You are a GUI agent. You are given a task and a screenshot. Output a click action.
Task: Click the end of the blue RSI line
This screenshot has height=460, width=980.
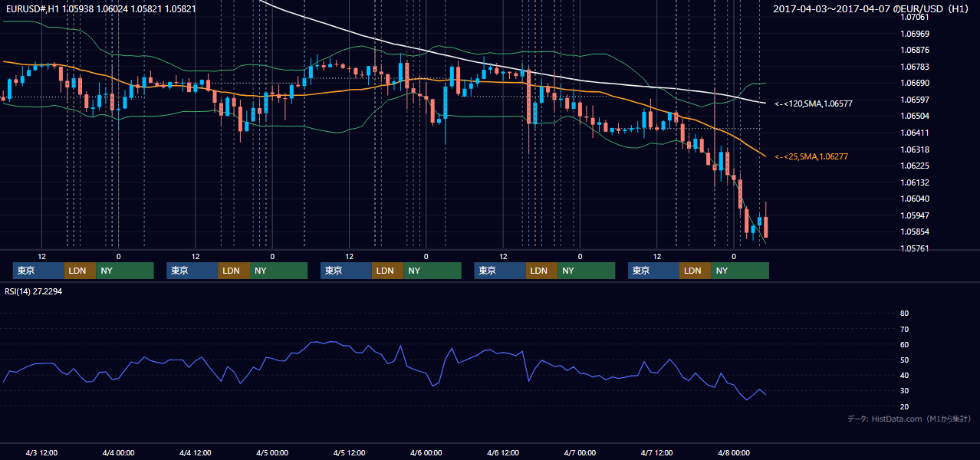pos(765,394)
